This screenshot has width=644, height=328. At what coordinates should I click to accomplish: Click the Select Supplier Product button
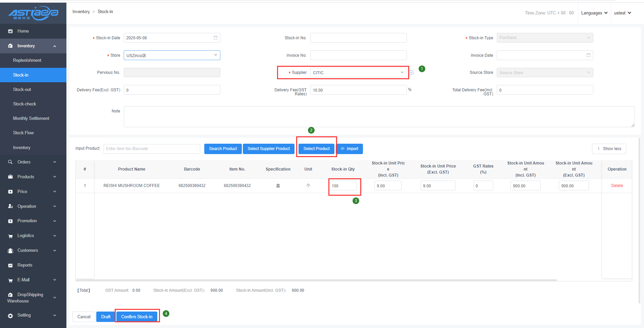click(268, 149)
